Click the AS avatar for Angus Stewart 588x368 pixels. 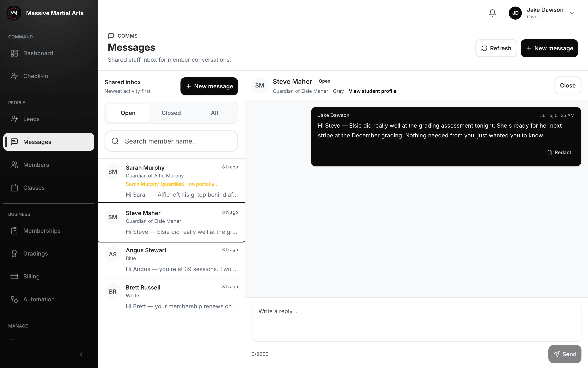pos(113,254)
